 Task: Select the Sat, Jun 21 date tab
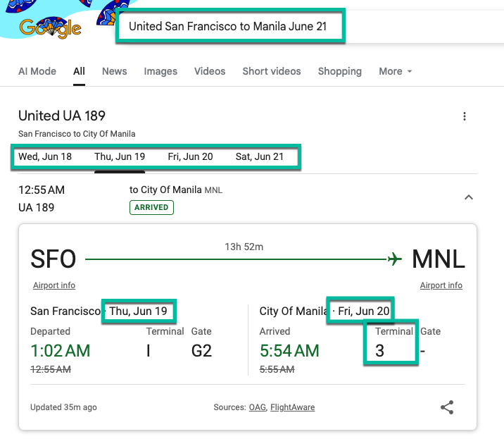click(260, 156)
